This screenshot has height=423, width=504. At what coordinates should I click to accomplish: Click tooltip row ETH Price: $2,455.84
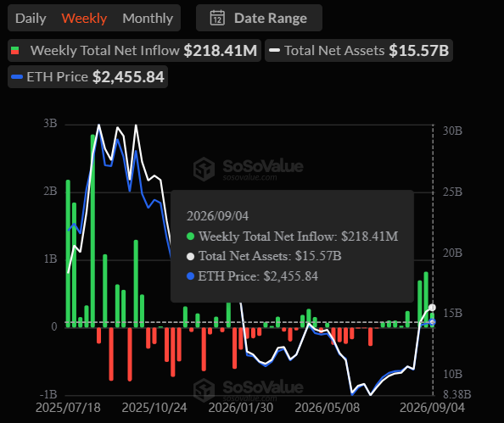[252, 276]
